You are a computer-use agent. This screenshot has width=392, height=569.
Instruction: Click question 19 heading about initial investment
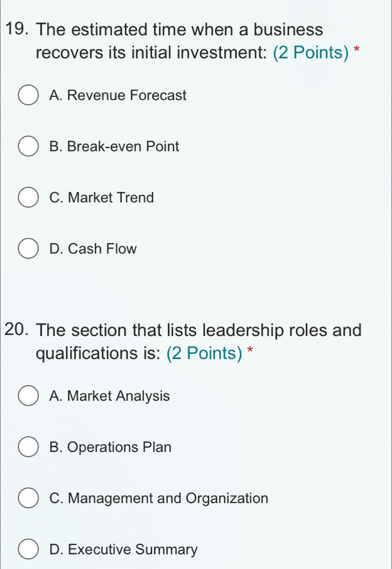coord(183,41)
